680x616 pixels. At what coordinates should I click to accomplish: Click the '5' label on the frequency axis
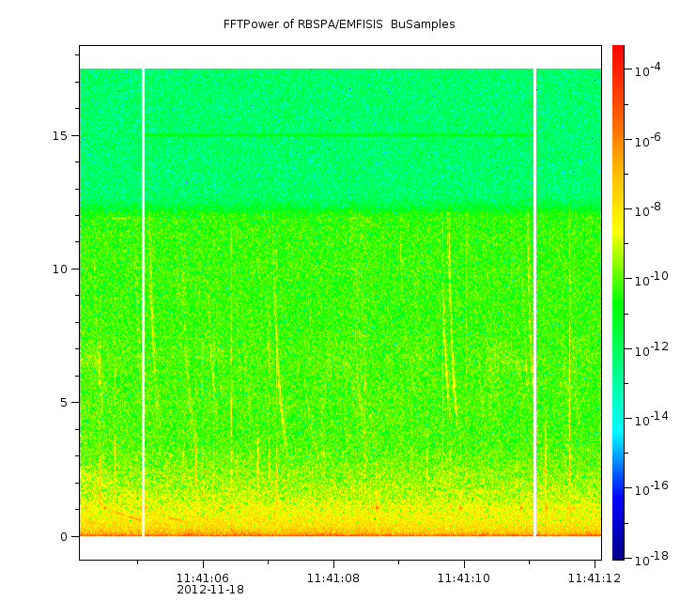coord(64,403)
